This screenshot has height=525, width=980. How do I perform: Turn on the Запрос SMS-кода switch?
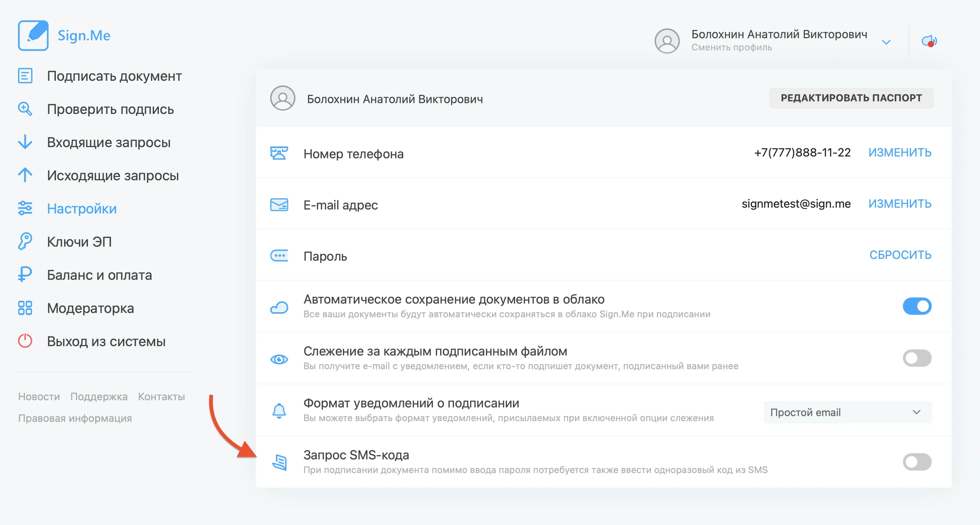(x=917, y=462)
